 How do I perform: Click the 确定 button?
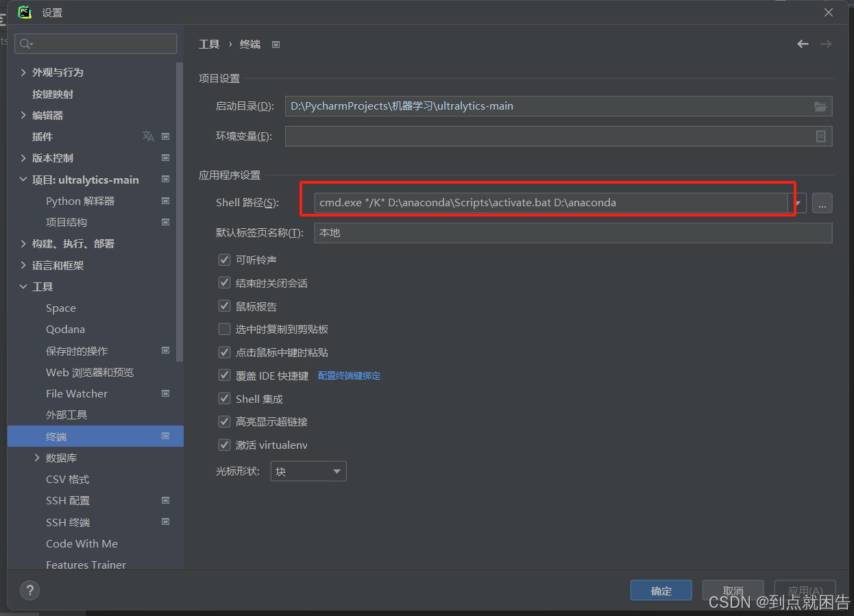click(x=661, y=591)
